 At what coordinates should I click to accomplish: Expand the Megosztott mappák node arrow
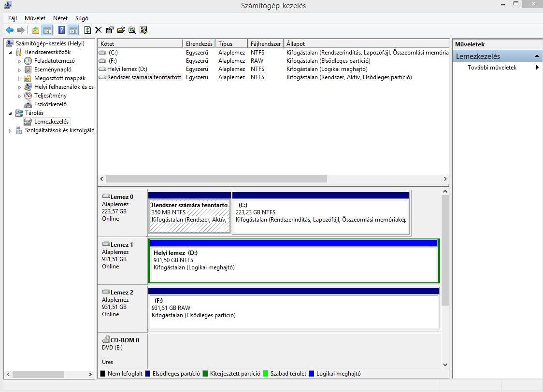click(x=19, y=79)
